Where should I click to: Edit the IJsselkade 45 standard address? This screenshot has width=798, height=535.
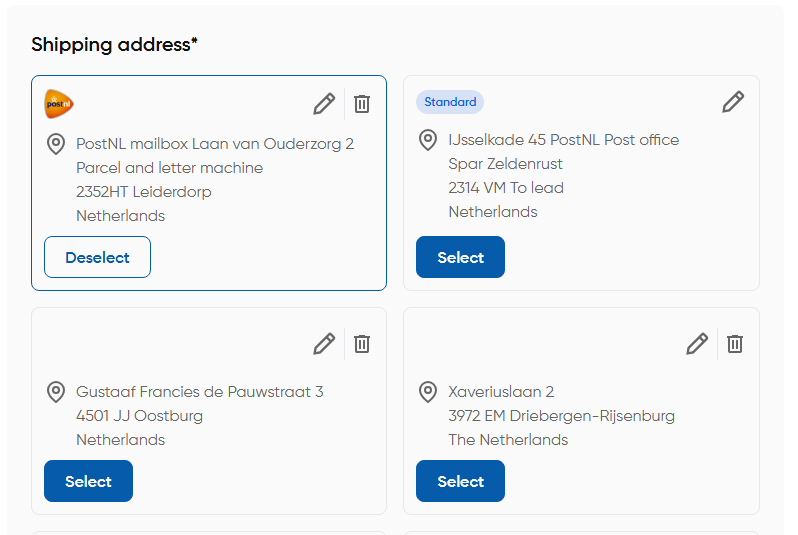click(733, 101)
